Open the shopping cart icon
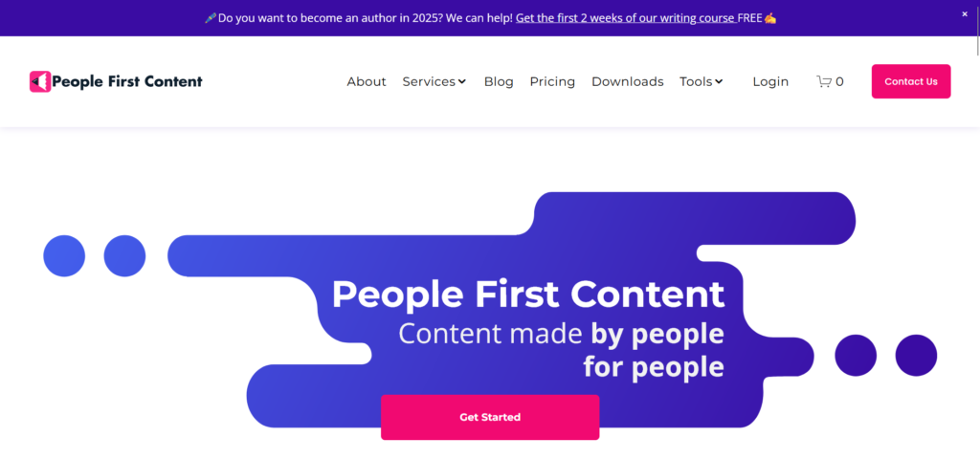This screenshot has width=980, height=459. (x=823, y=82)
